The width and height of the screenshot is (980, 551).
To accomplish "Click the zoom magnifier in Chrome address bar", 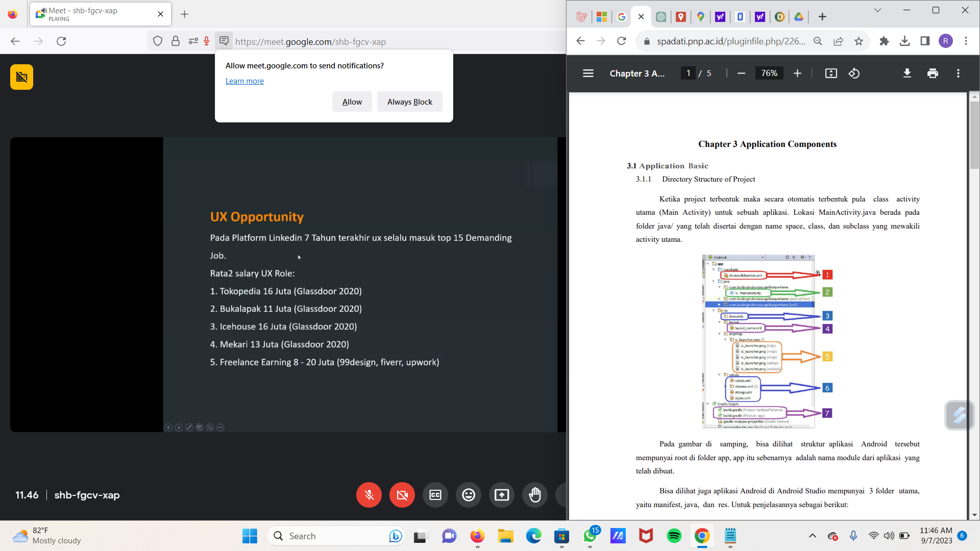I will click(x=818, y=41).
